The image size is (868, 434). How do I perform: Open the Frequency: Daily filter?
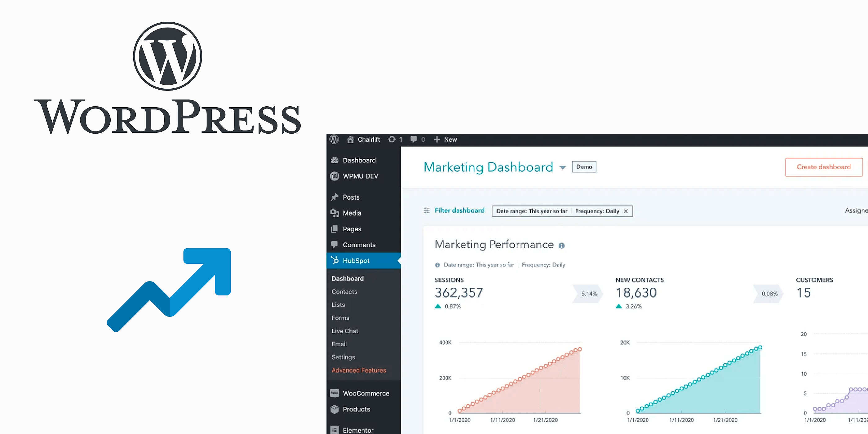[597, 211]
